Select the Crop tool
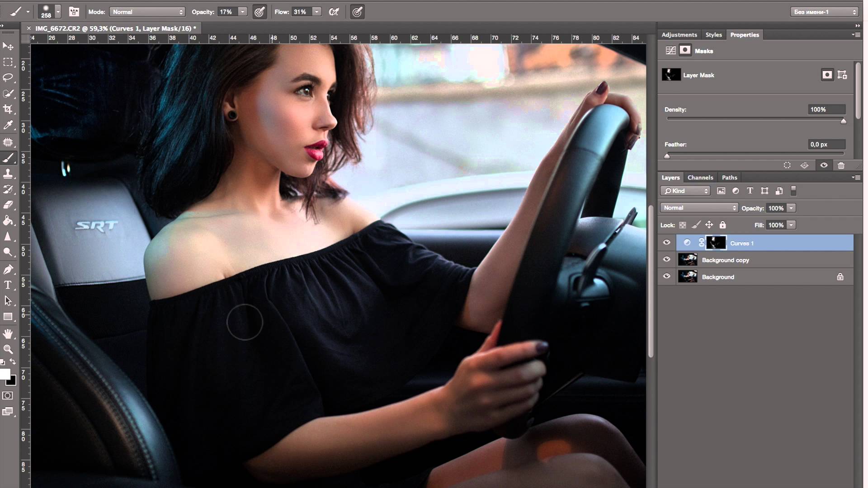 pyautogui.click(x=8, y=109)
